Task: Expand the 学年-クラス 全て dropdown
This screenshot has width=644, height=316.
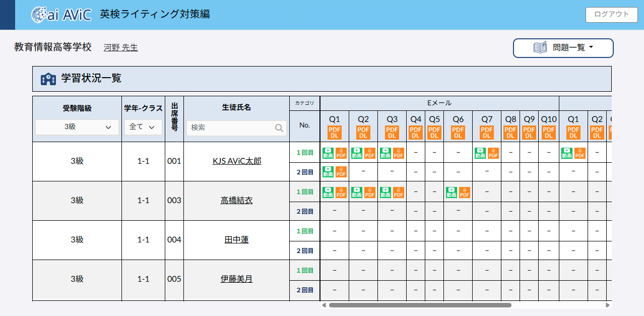Action: pyautogui.click(x=143, y=127)
